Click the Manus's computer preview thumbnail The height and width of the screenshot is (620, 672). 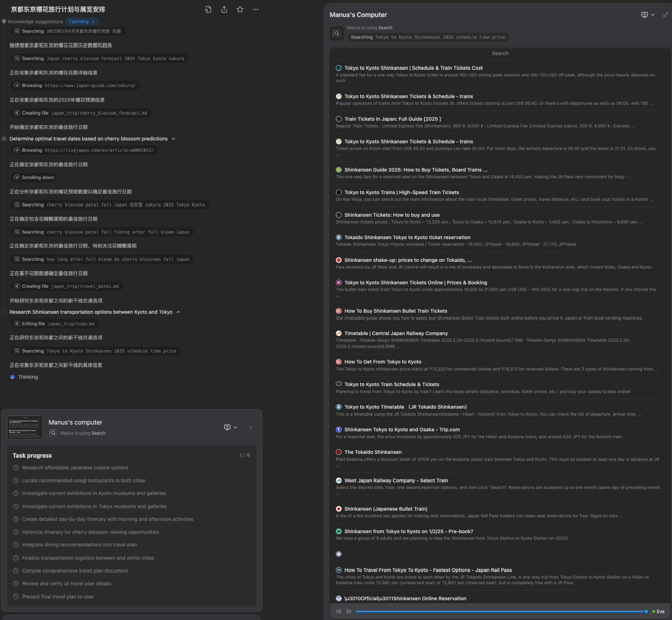[25, 427]
